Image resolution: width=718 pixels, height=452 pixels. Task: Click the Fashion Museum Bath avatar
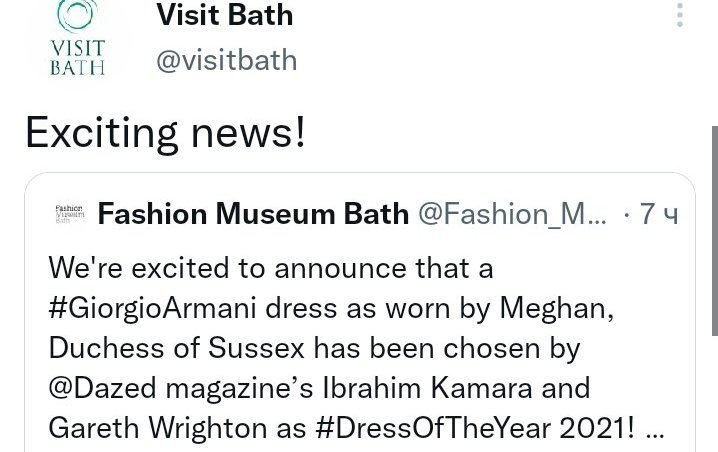pyautogui.click(x=70, y=213)
